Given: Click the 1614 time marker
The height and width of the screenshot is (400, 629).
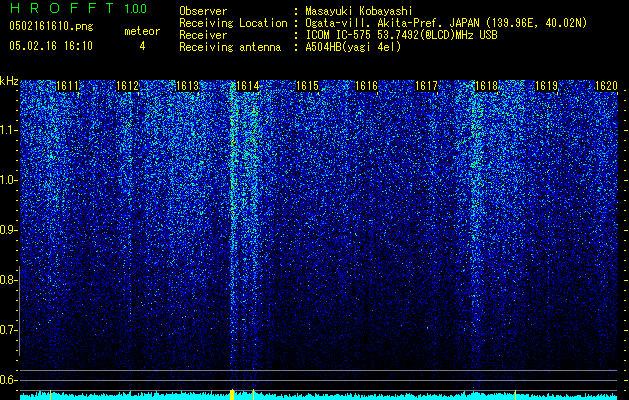Looking at the screenshot, I should click(248, 86).
